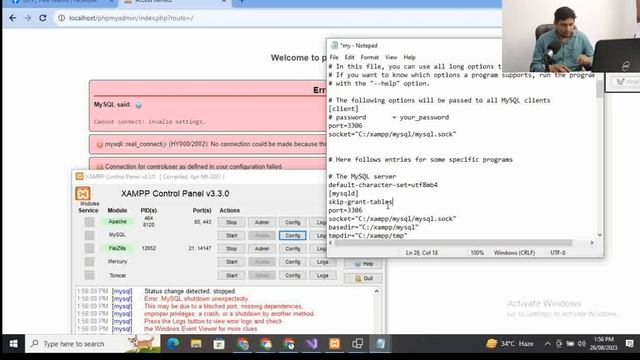Open Apache Admin page
The image size is (640, 360).
pyautogui.click(x=262, y=222)
